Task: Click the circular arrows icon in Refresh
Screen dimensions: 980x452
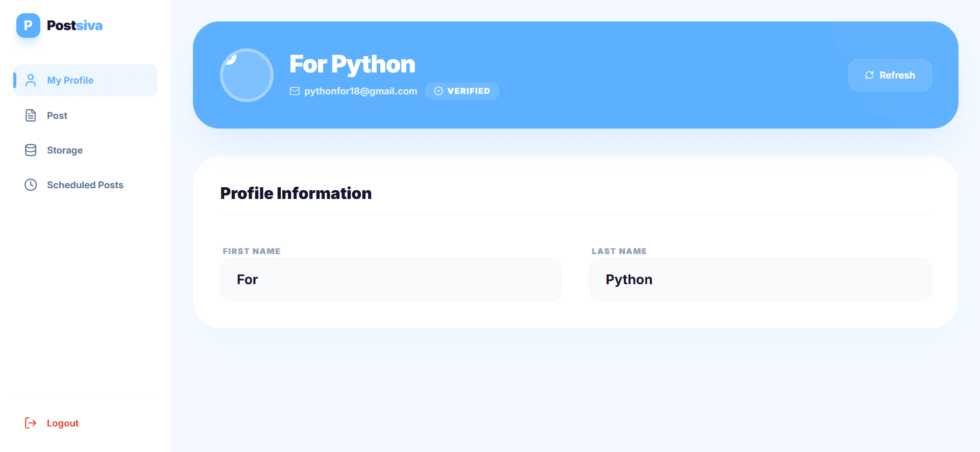Action: tap(869, 76)
